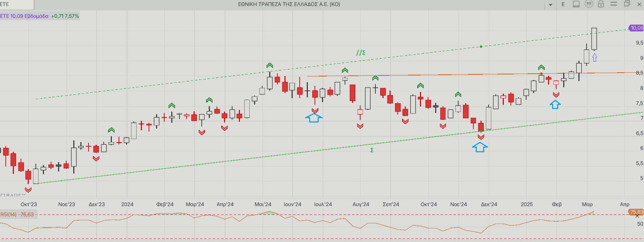Click the RSI(14) indicator label
Viewport: 644px width, 242px height.
pyautogui.click(x=8, y=215)
